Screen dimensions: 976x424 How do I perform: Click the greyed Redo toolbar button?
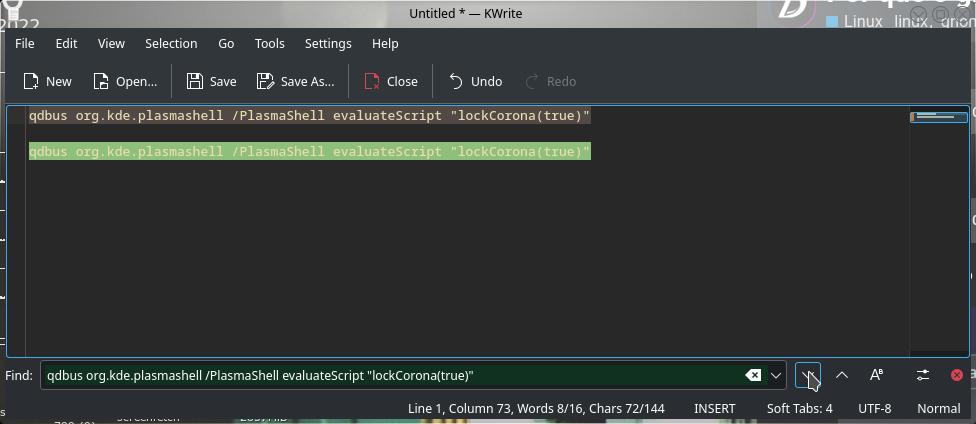(x=551, y=82)
